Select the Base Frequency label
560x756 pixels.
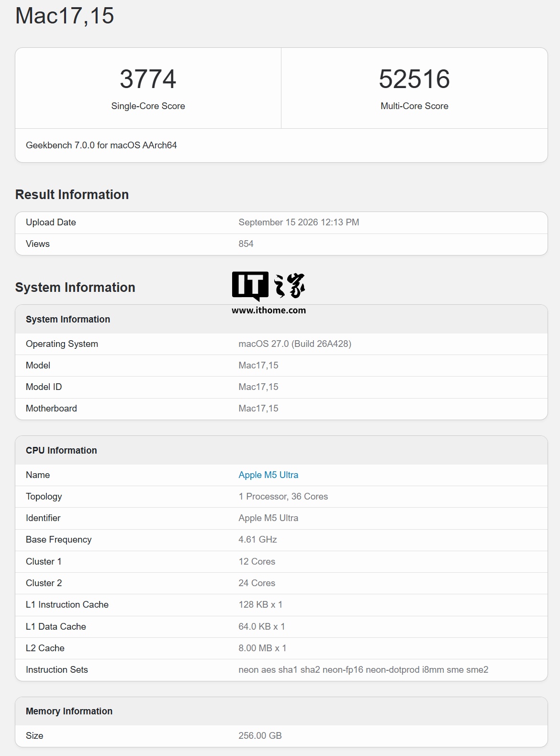58,539
